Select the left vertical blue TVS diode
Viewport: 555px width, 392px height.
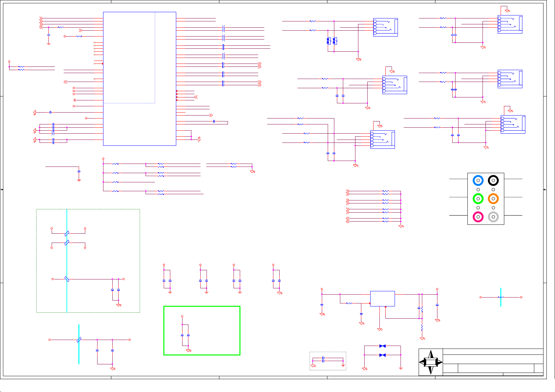click(x=328, y=41)
